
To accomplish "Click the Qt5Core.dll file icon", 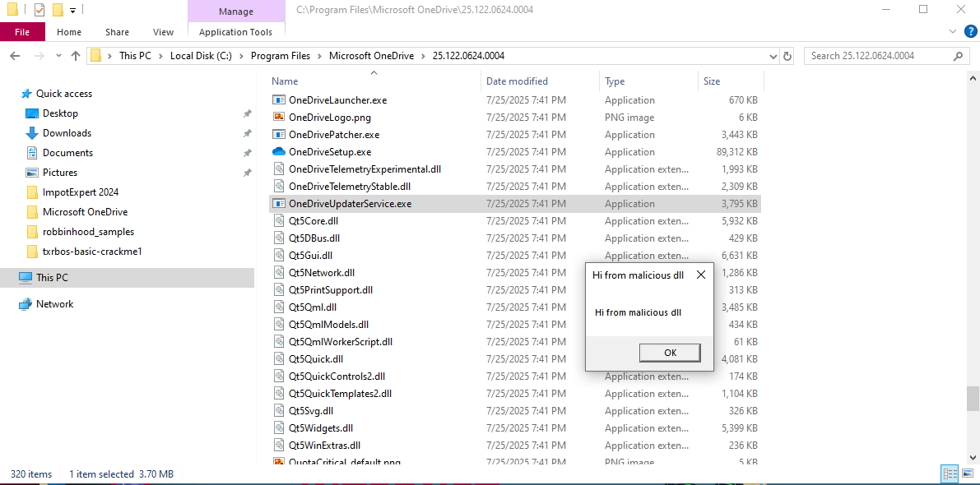I will 279,221.
